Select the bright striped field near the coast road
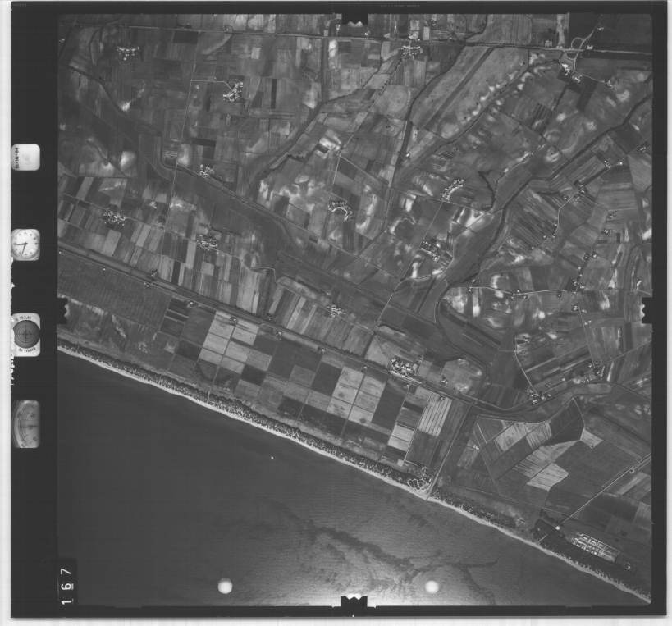 (x=434, y=414)
